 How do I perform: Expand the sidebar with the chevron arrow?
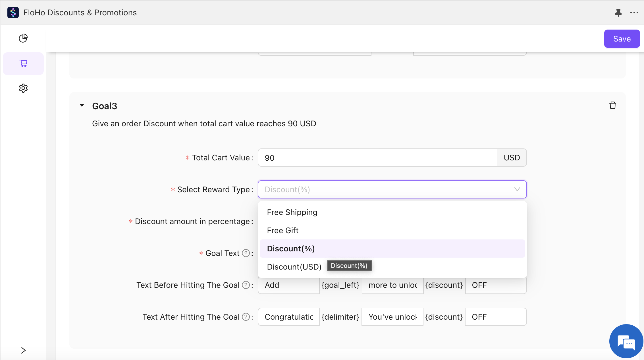tap(23, 350)
